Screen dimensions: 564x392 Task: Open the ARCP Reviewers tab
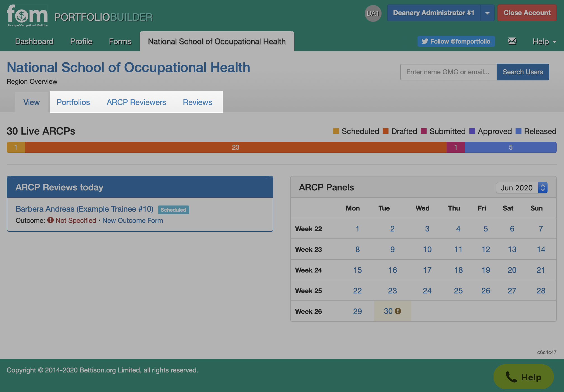click(136, 102)
